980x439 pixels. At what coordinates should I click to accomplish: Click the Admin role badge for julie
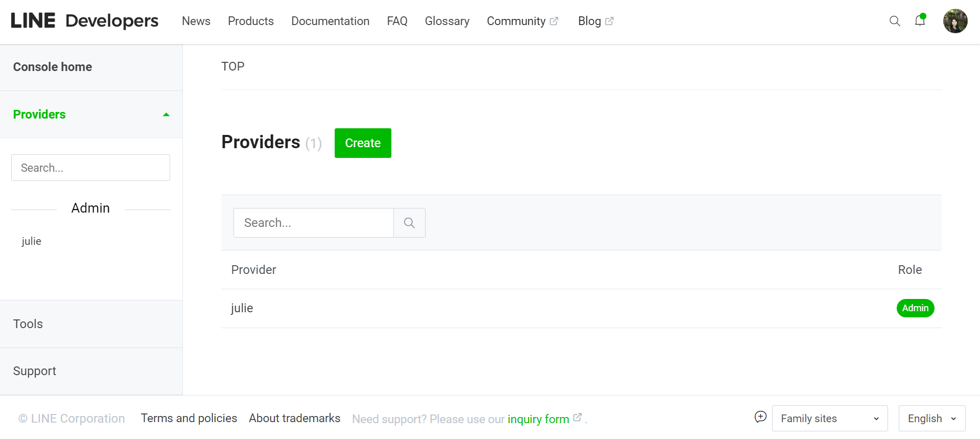tap(915, 308)
